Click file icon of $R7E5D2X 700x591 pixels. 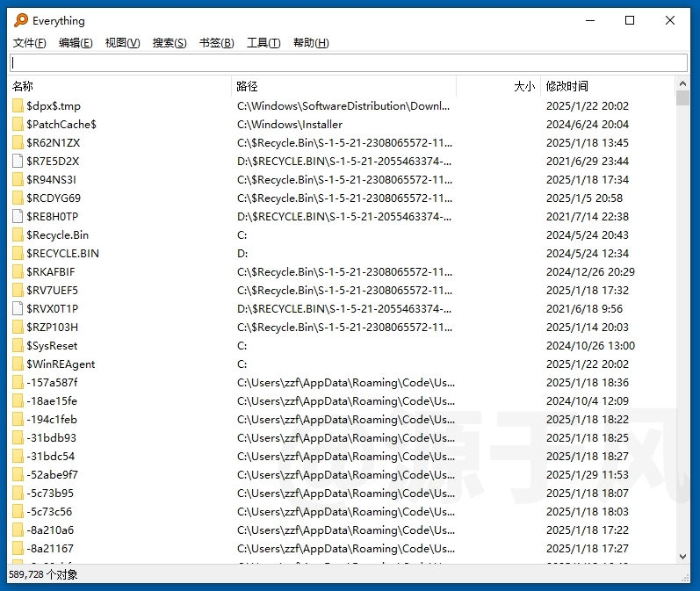point(18,161)
